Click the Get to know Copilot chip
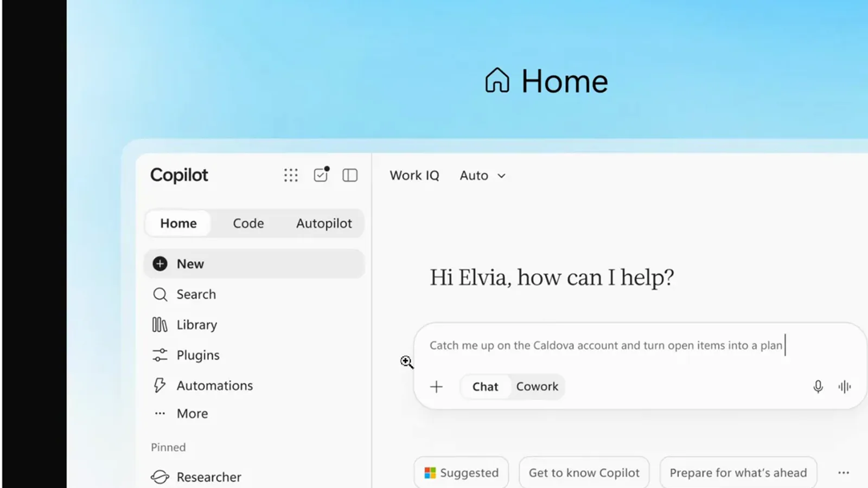 click(x=584, y=473)
